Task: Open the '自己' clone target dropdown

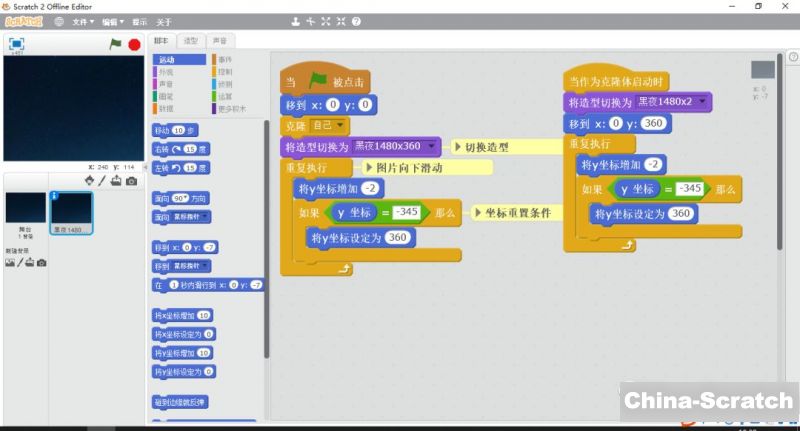Action: pyautogui.click(x=341, y=125)
